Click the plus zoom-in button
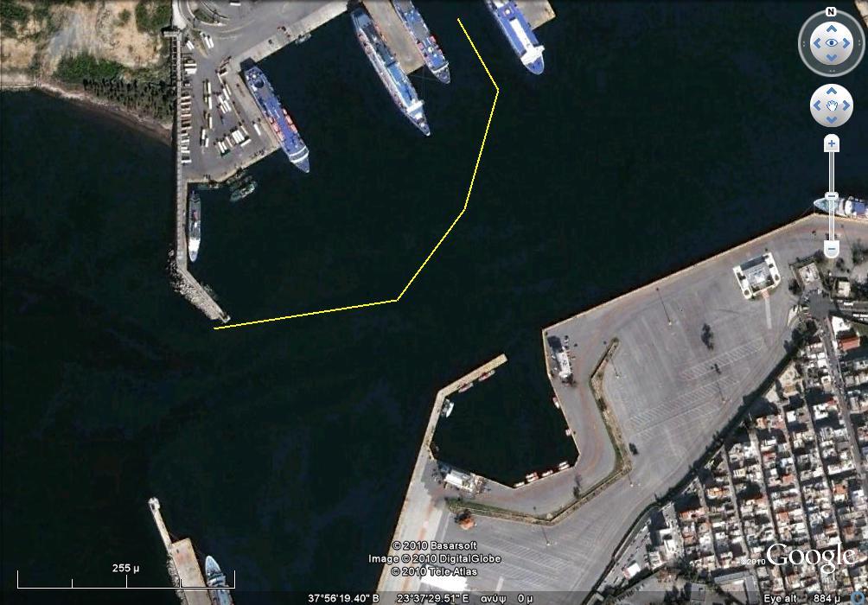The image size is (868, 605). pos(832,143)
